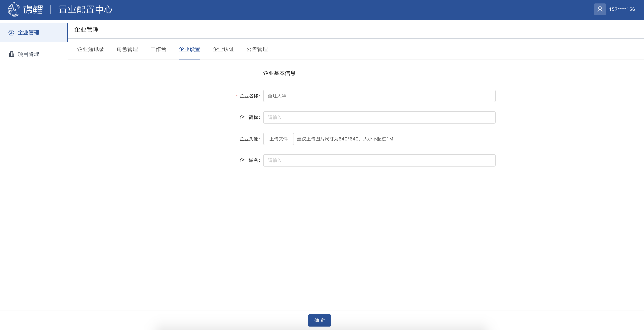Click the 企业管理 sidebar icon
Image resolution: width=644 pixels, height=330 pixels.
click(x=11, y=33)
